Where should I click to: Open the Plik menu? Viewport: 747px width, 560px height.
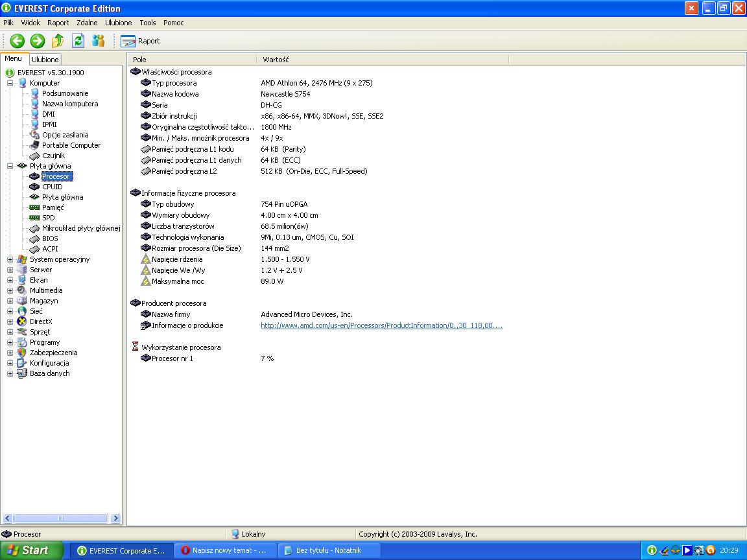pyautogui.click(x=8, y=23)
